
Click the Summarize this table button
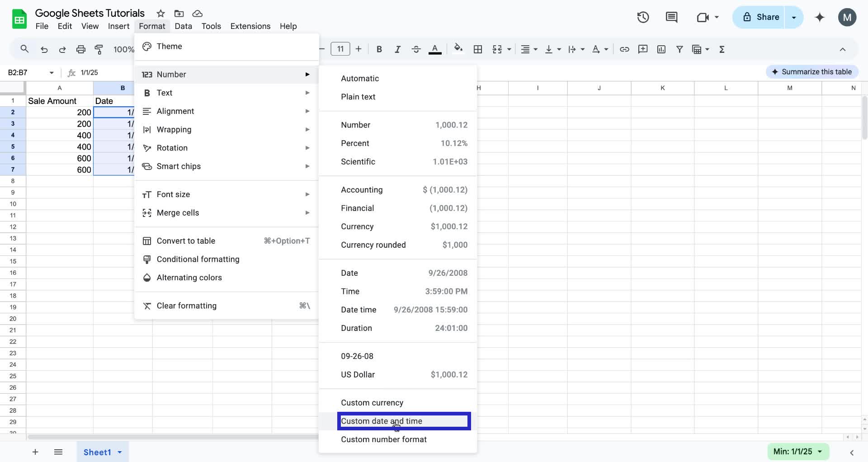[x=811, y=71]
